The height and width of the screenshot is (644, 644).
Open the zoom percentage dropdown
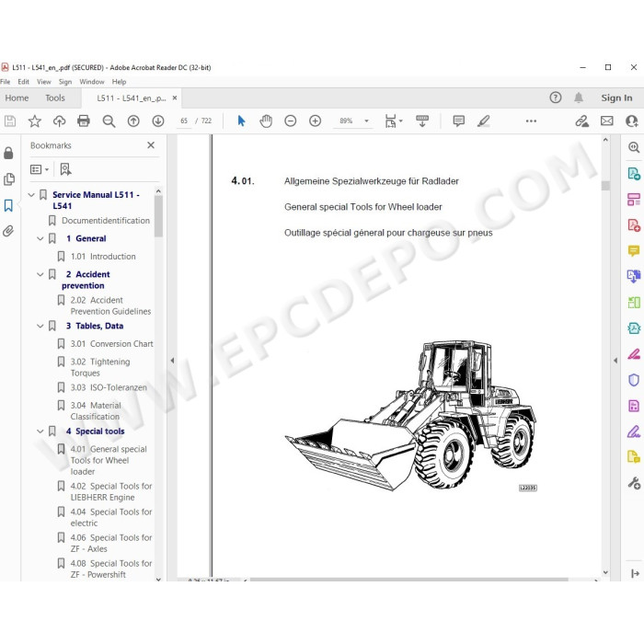pos(366,121)
